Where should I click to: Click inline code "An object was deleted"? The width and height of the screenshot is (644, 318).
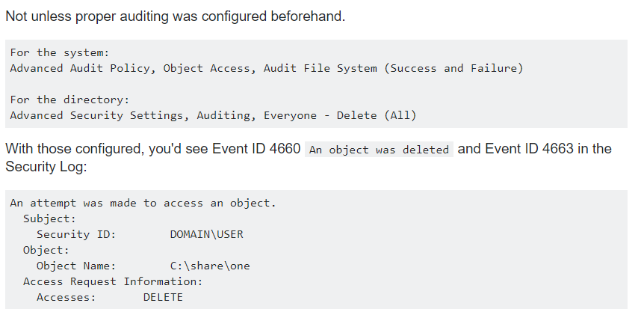[379, 150]
